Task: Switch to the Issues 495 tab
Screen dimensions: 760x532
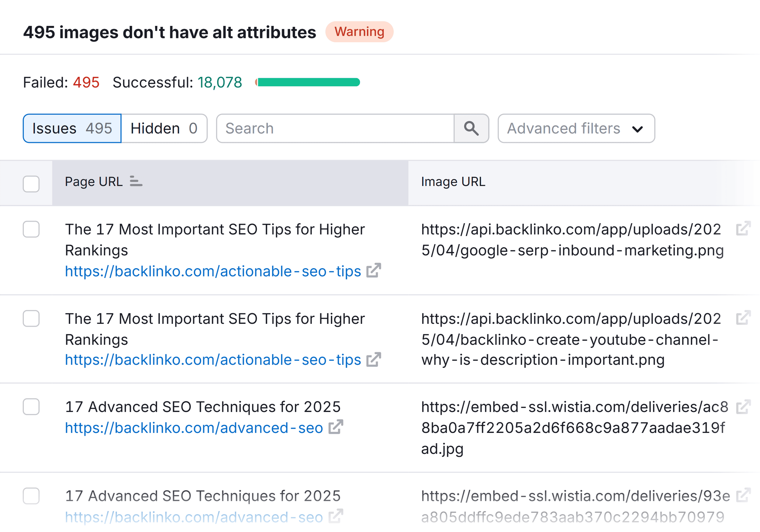Action: coord(72,129)
